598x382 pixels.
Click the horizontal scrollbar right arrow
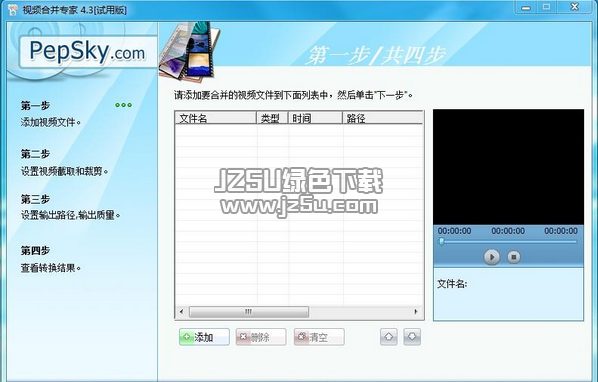point(416,312)
